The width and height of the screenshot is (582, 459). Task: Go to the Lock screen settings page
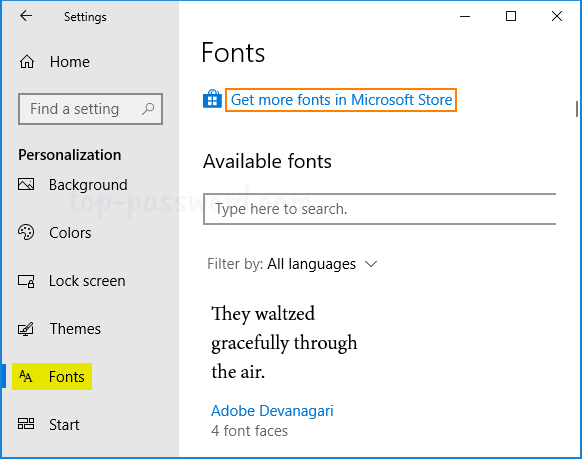point(87,281)
